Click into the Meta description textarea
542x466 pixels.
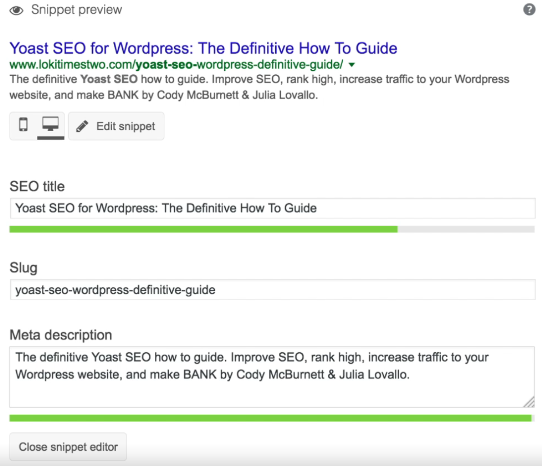272,377
